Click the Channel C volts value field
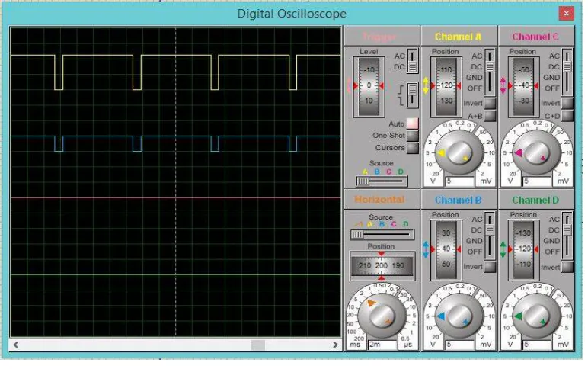Viewport: 588px width, 369px height. click(x=538, y=181)
